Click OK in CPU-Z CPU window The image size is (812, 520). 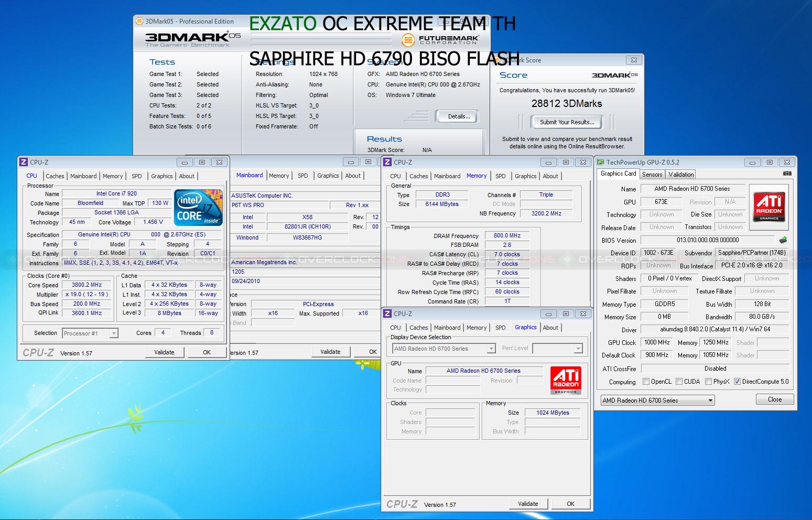[207, 352]
